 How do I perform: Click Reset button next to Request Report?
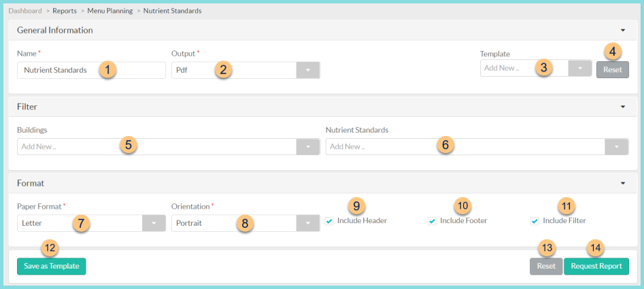[546, 267]
